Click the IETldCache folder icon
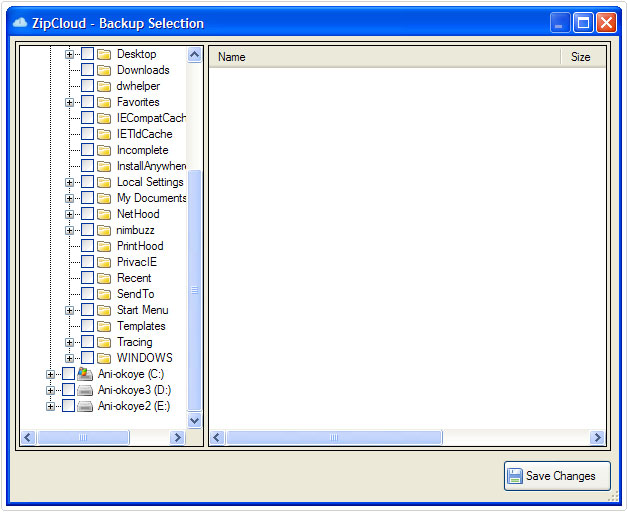628x512 pixels. 104,134
